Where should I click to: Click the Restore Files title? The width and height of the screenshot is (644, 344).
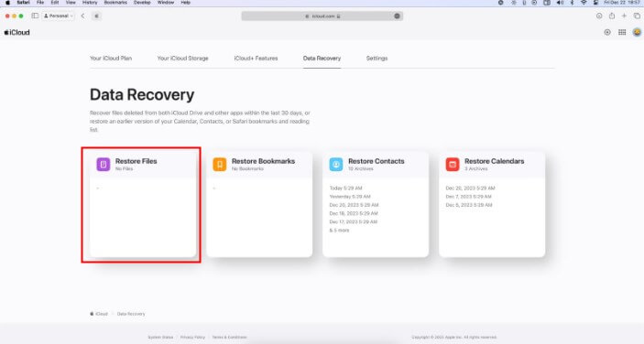coord(136,161)
